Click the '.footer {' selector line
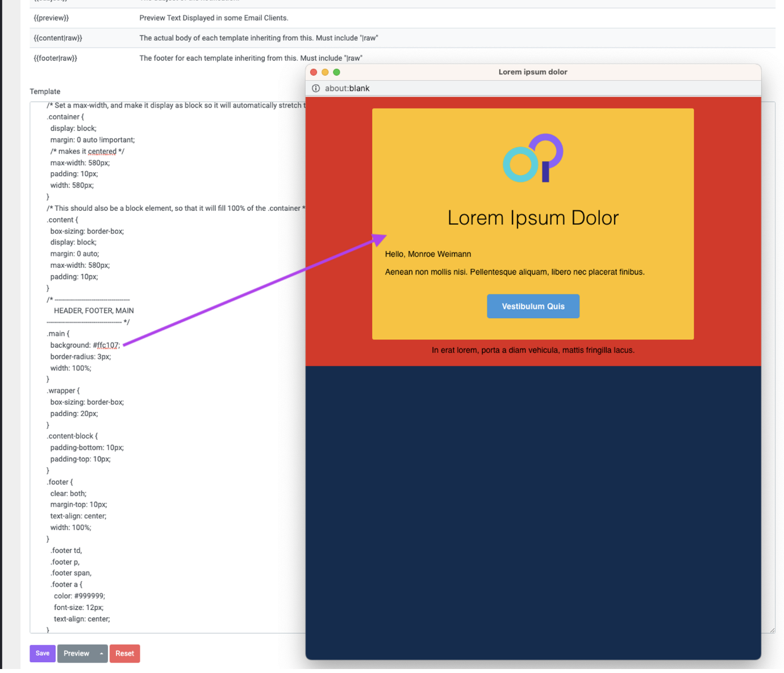This screenshot has height=673, width=784. (x=60, y=482)
